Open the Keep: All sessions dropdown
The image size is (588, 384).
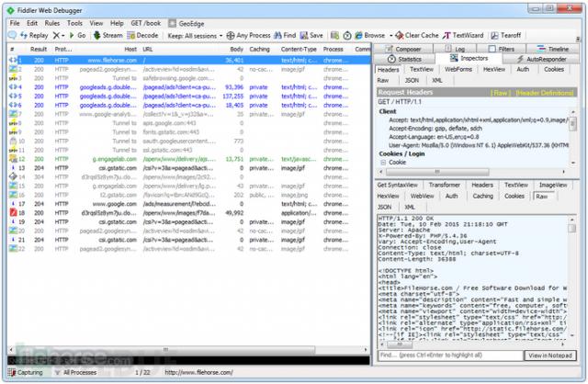(195, 36)
